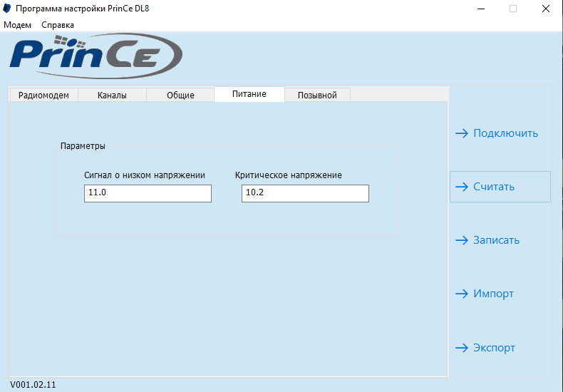The width and height of the screenshot is (563, 392).
Task: Minimize the PrinCe DL8 window
Action: pyautogui.click(x=481, y=9)
